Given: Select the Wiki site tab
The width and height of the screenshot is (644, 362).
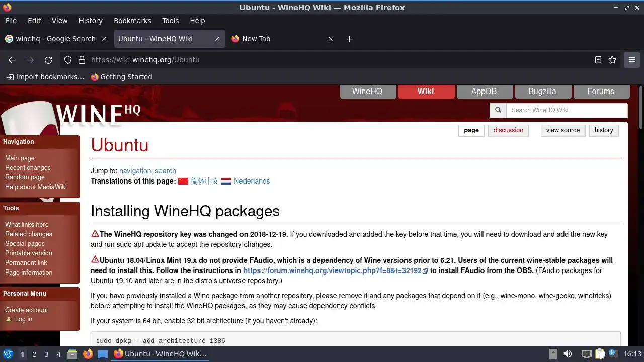Looking at the screenshot, I should tap(426, 92).
